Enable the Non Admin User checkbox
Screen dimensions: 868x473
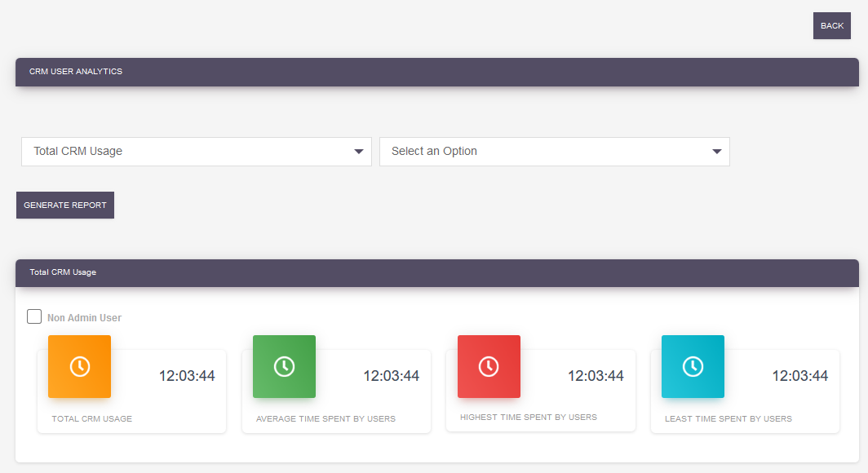(x=34, y=316)
